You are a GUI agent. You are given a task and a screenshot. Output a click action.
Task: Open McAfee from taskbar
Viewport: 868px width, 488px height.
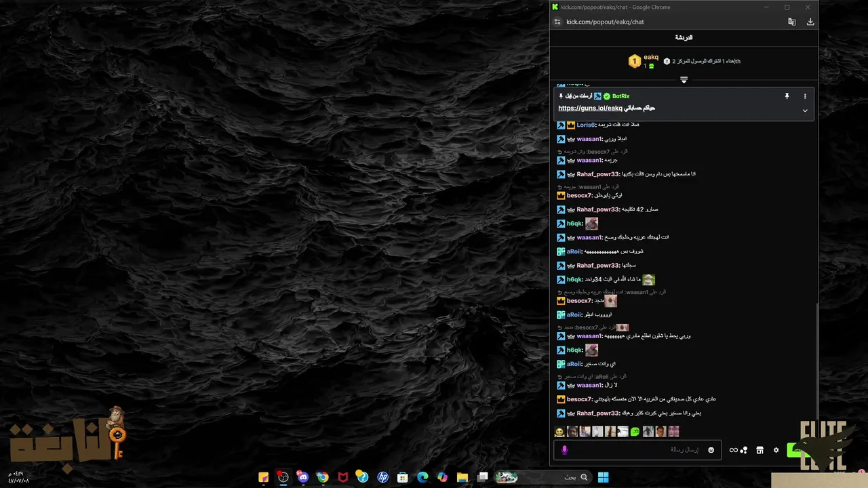click(343, 477)
